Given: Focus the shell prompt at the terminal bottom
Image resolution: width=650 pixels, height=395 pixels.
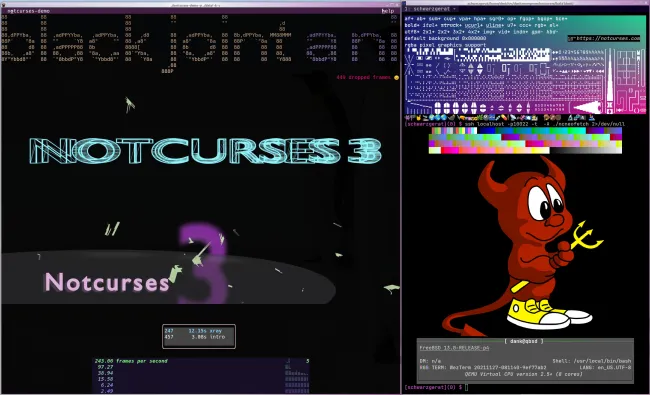Looking at the screenshot, I should (x=436, y=387).
